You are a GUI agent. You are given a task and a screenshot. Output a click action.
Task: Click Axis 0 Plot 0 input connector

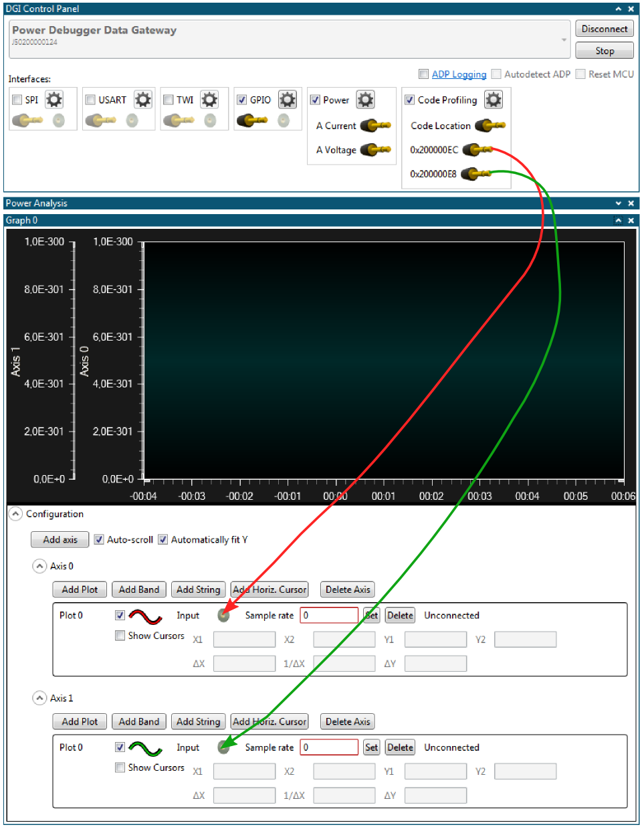coord(224,615)
